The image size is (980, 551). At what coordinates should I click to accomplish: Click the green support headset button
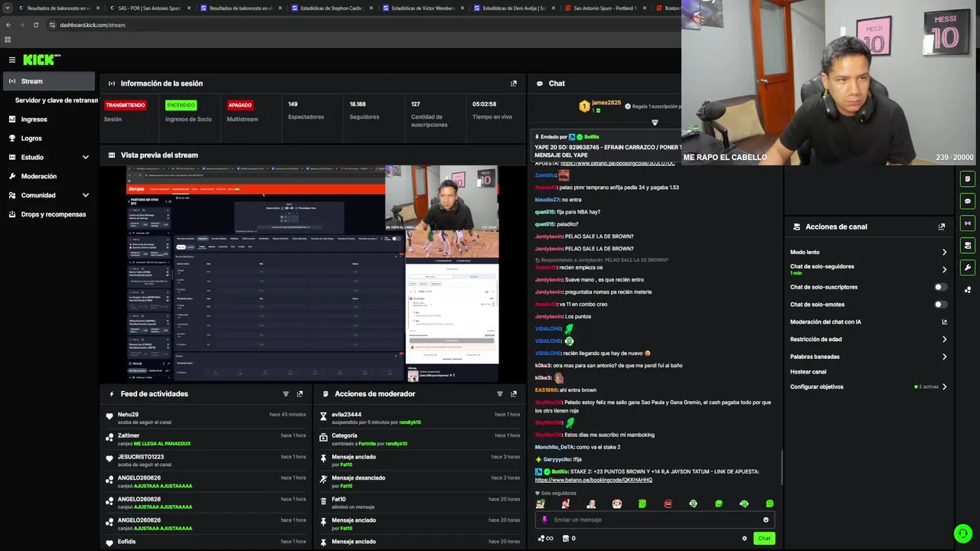point(963,533)
